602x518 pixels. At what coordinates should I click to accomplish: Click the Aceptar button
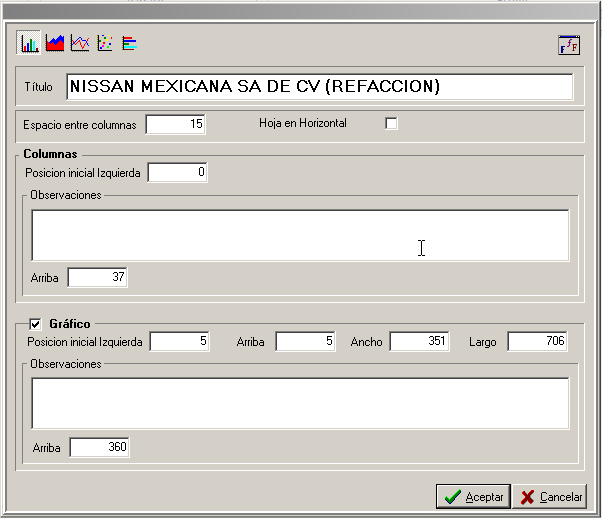tap(473, 496)
